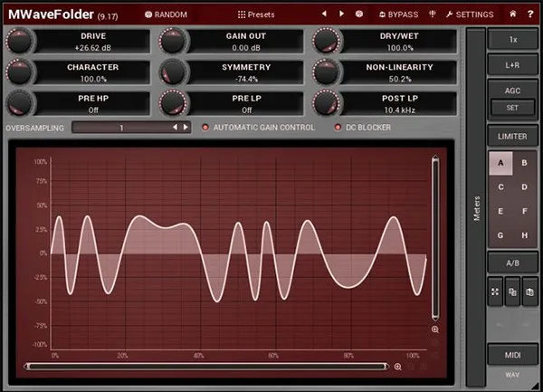Select preset slot B
The image size is (543, 392).
524,163
